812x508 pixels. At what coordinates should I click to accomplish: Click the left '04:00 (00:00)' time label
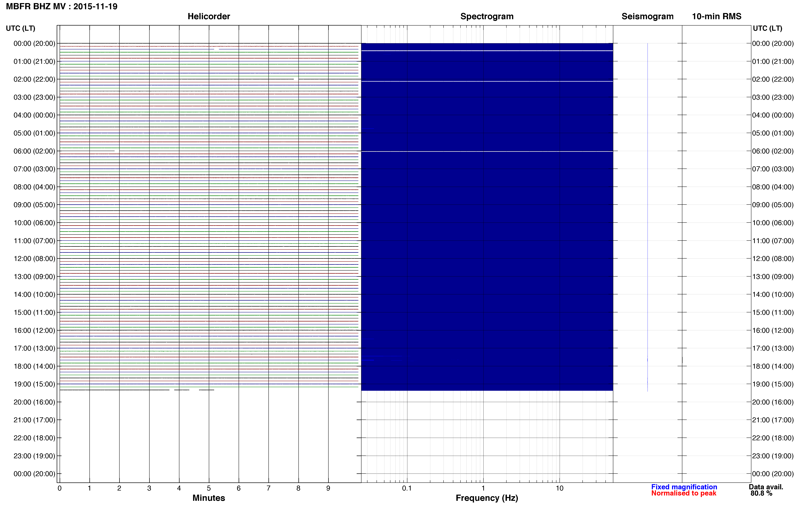tap(34, 115)
